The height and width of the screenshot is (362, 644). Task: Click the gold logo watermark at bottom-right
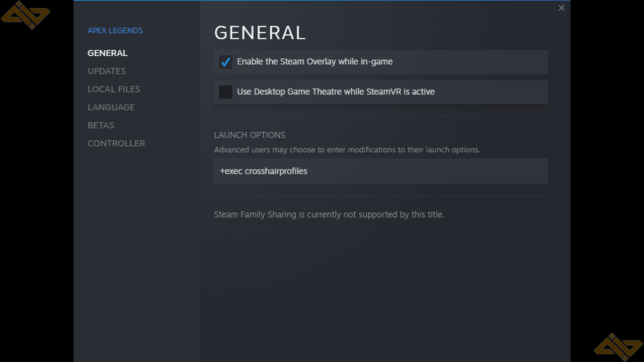point(618,346)
